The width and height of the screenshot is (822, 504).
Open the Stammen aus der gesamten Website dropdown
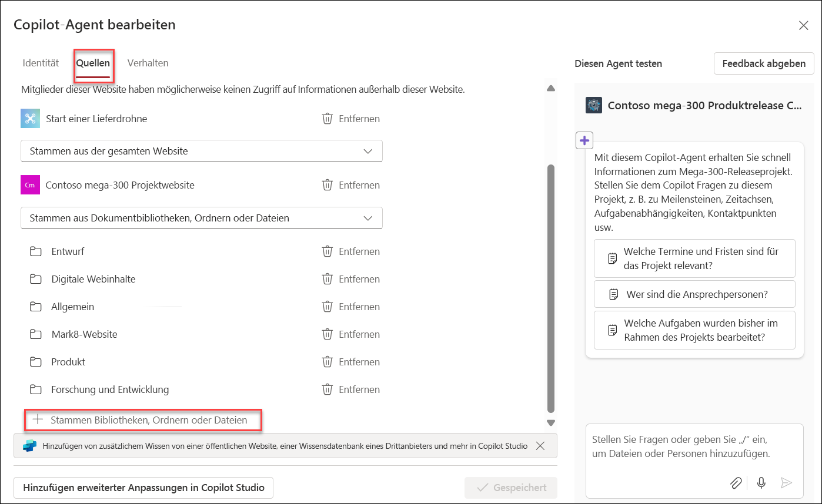coord(202,151)
